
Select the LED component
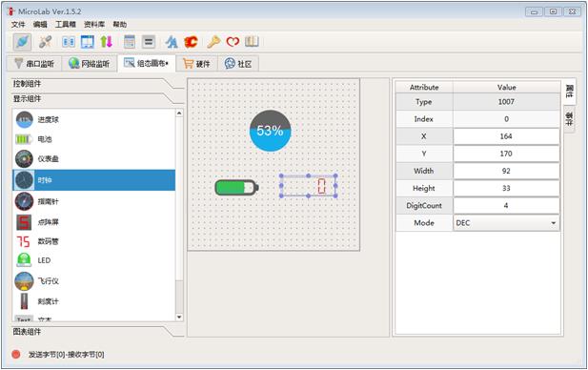[x=93, y=260]
